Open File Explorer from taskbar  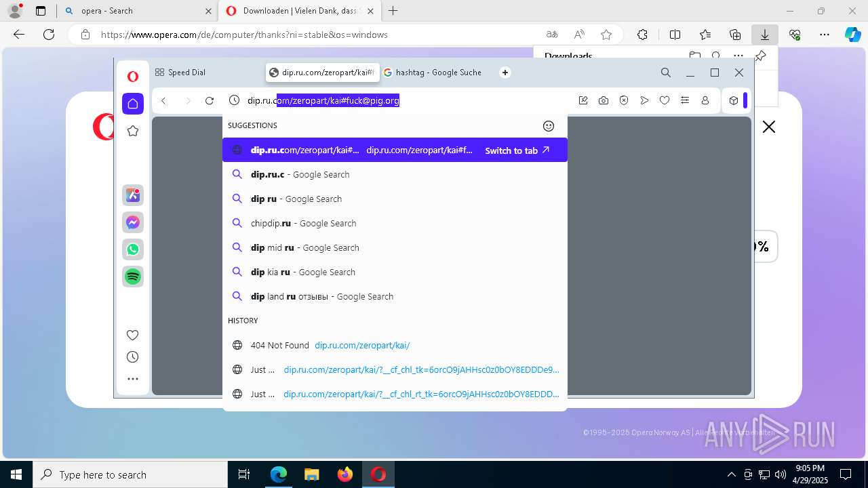coord(312,474)
